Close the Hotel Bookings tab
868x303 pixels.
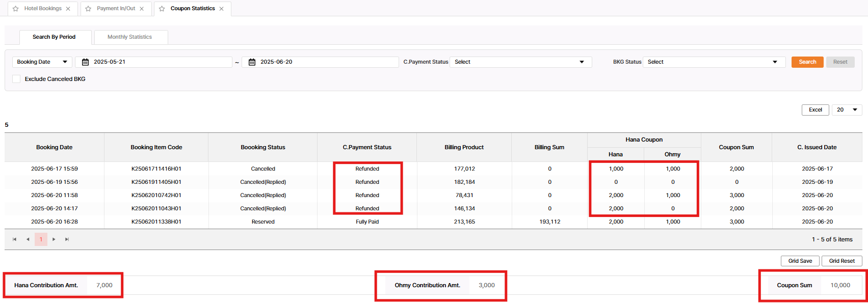click(x=68, y=9)
